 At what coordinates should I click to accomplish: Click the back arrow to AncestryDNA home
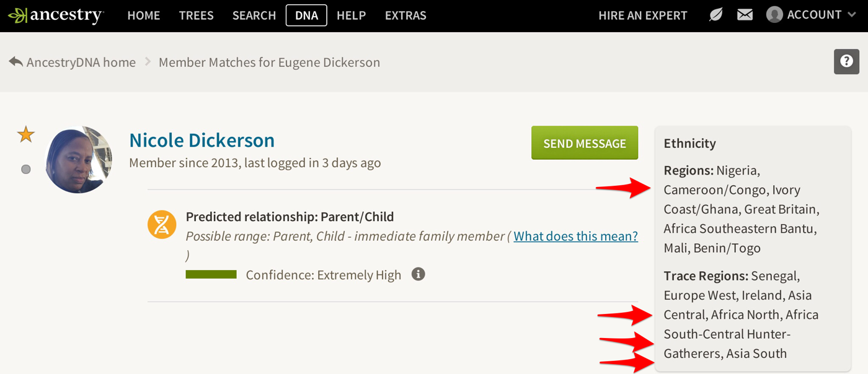click(x=16, y=62)
